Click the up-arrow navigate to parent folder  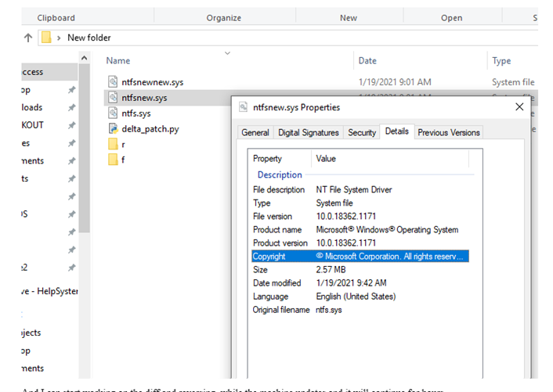pos(28,38)
